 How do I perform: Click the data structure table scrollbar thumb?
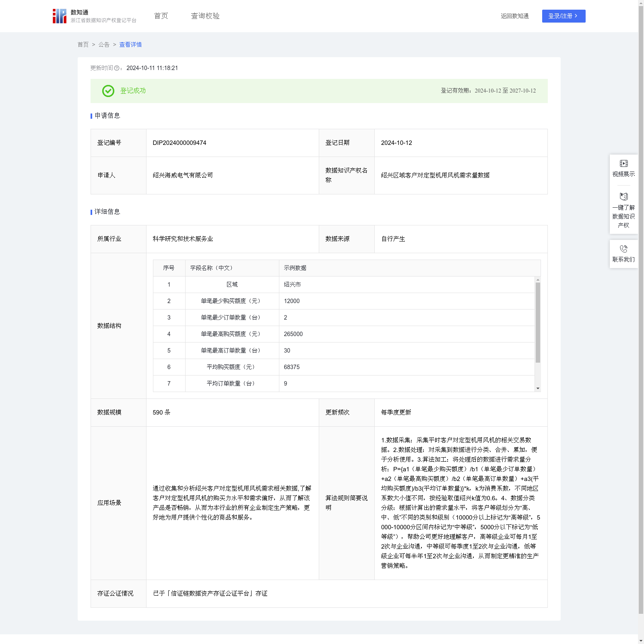click(538, 322)
